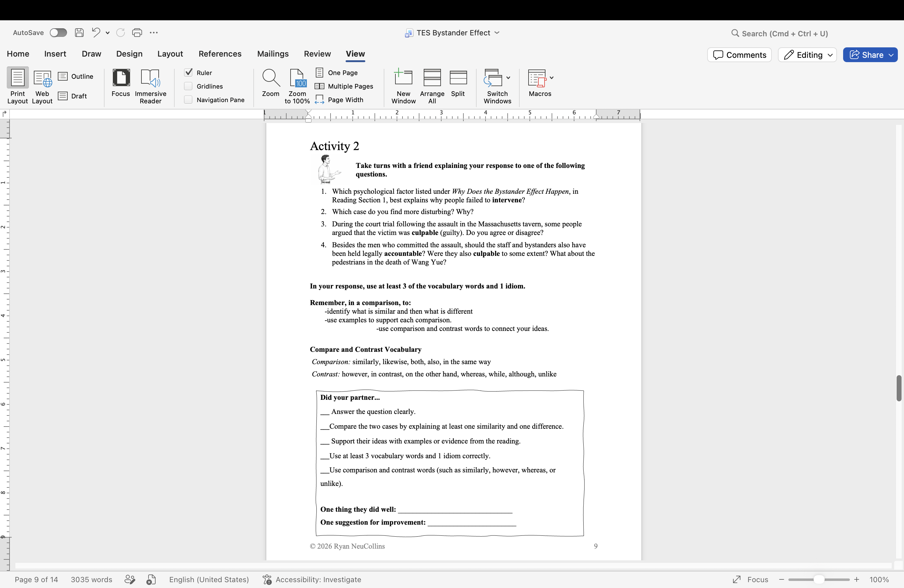Click the spelling check status bar icon

(151, 580)
